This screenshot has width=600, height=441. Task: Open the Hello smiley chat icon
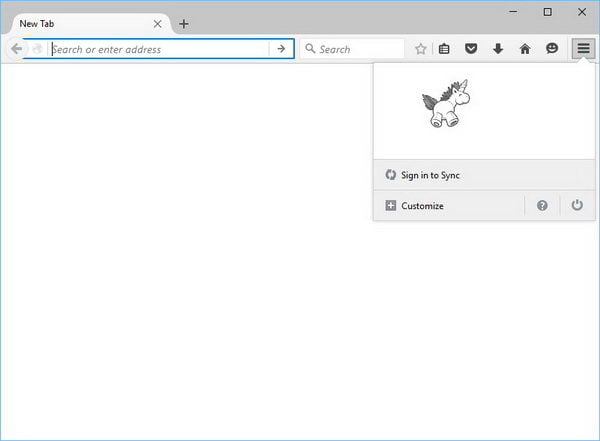552,49
